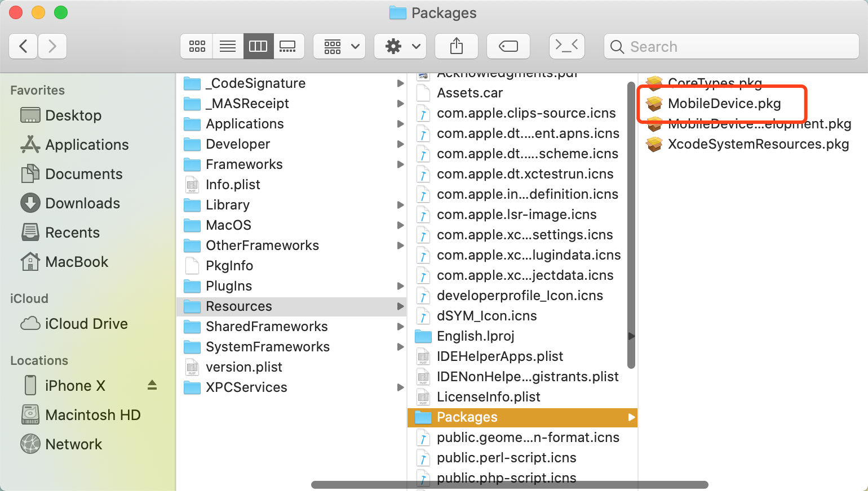Select Downloads in the sidebar
The width and height of the screenshot is (868, 491).
(82, 203)
